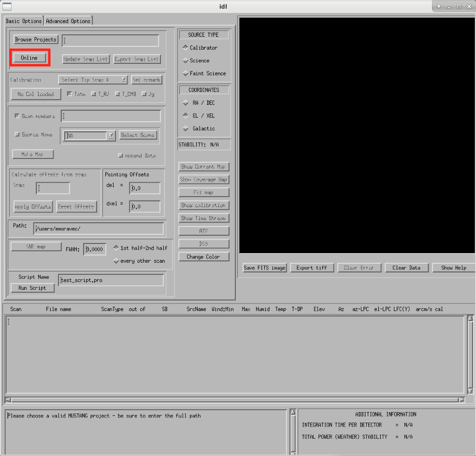Click the Browse Projects button
The height and width of the screenshot is (456, 476).
[35, 40]
